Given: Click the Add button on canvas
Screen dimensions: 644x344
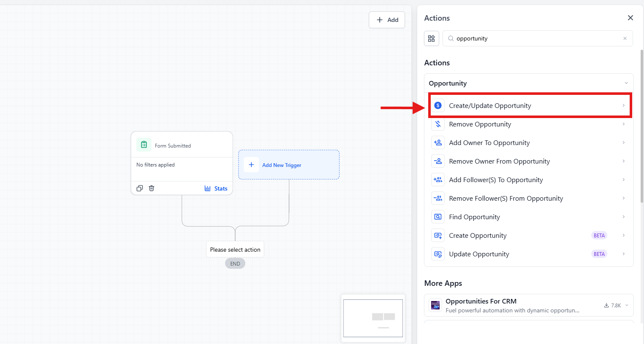Looking at the screenshot, I should coord(387,20).
